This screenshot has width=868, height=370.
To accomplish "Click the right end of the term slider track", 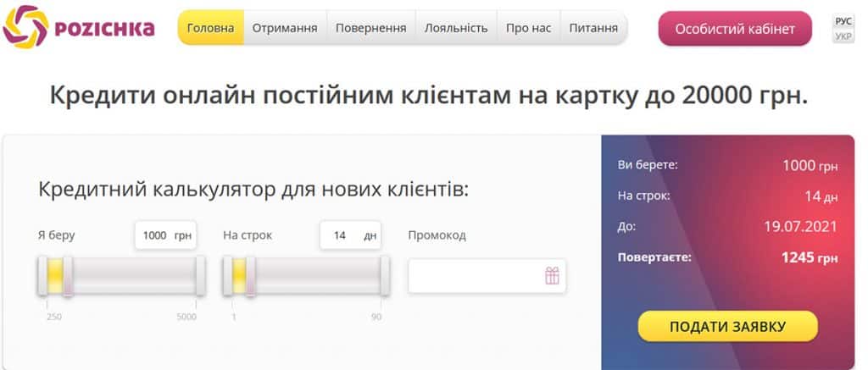I will [x=385, y=277].
